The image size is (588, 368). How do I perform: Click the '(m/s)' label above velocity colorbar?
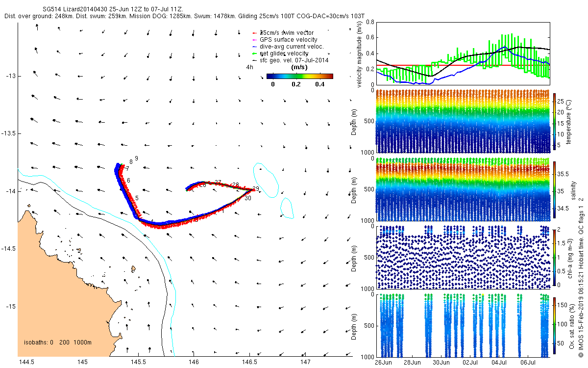pyautogui.click(x=299, y=67)
